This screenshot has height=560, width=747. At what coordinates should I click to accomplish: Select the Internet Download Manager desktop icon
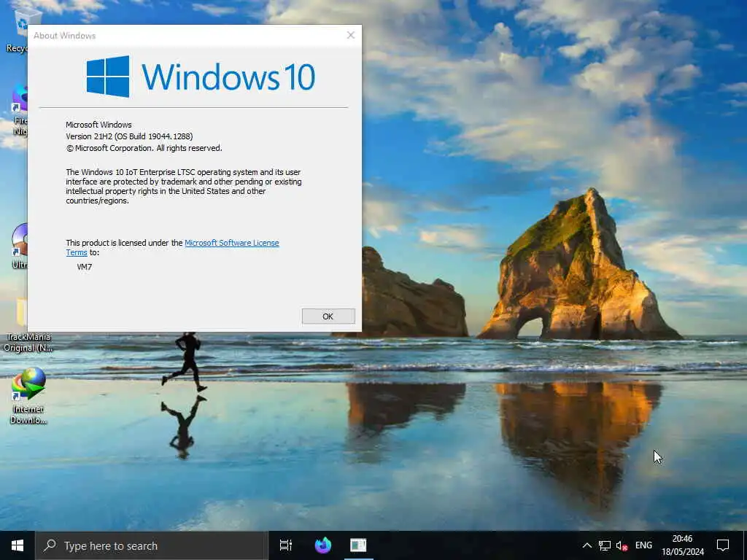(28, 396)
